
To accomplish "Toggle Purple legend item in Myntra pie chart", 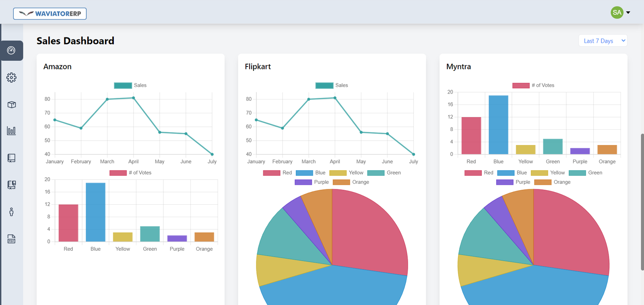I will click(513, 182).
